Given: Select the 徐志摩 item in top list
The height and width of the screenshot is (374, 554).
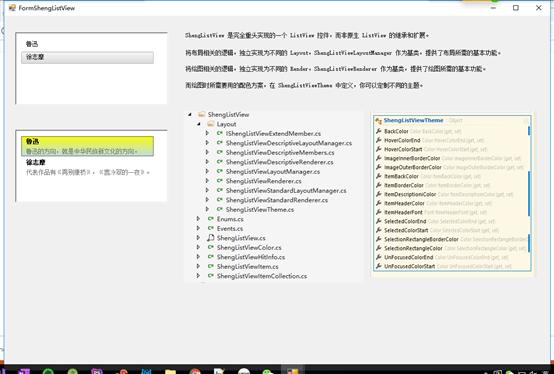Looking at the screenshot, I should 87,57.
